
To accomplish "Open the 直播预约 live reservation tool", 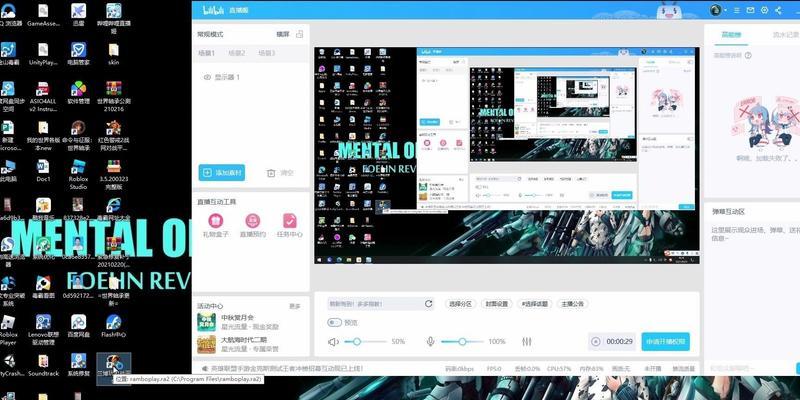I will [x=253, y=226].
